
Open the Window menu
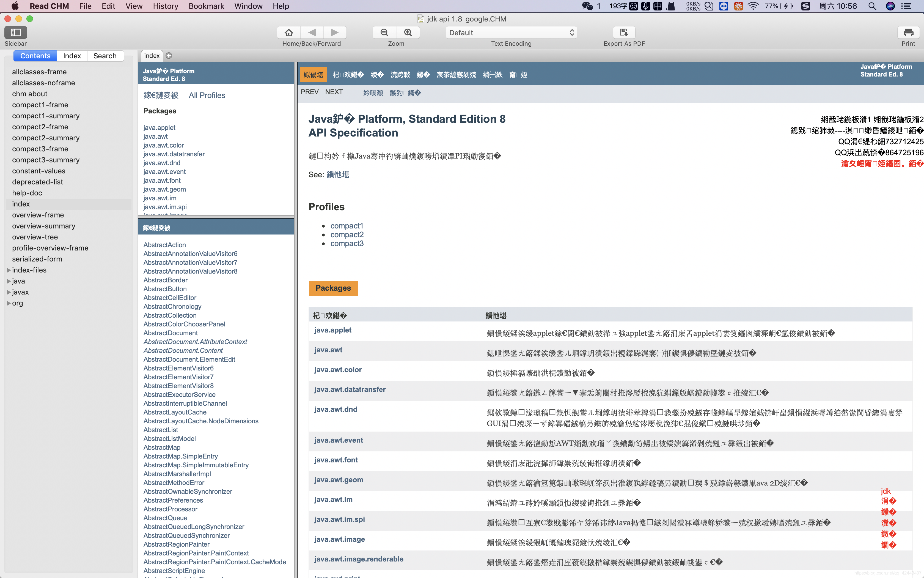coord(248,6)
